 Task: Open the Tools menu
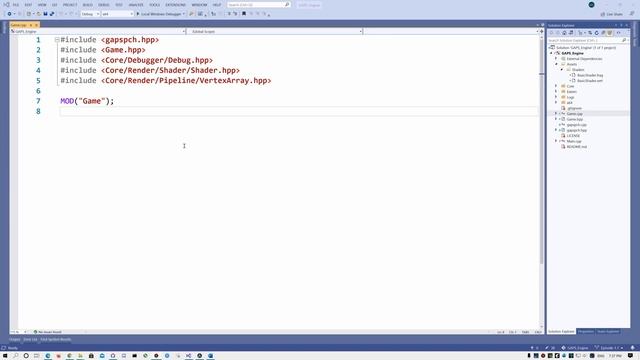click(x=154, y=5)
